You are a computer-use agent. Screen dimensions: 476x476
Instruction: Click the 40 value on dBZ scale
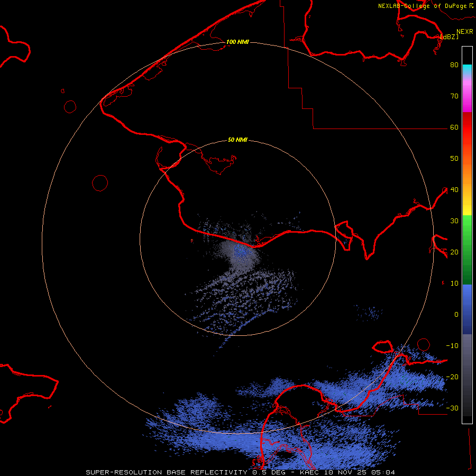tap(454, 190)
